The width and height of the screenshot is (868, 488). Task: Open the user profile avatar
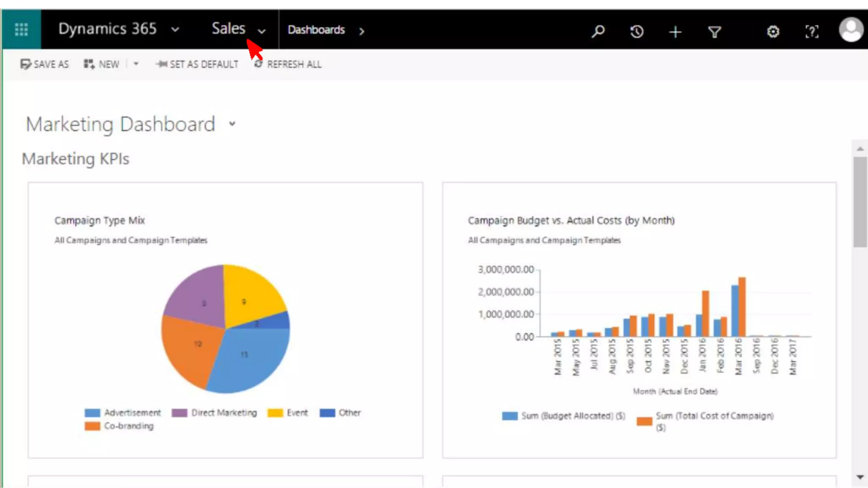(x=851, y=30)
